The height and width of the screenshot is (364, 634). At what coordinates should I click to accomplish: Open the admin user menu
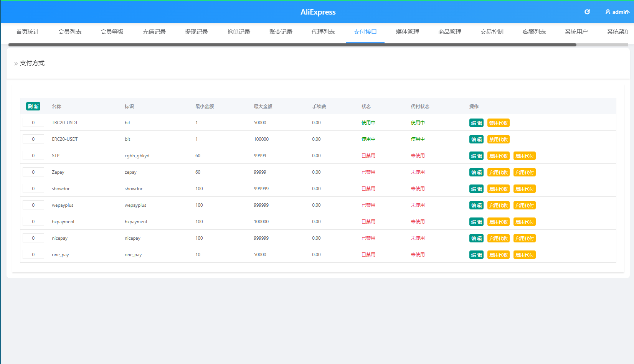point(617,12)
